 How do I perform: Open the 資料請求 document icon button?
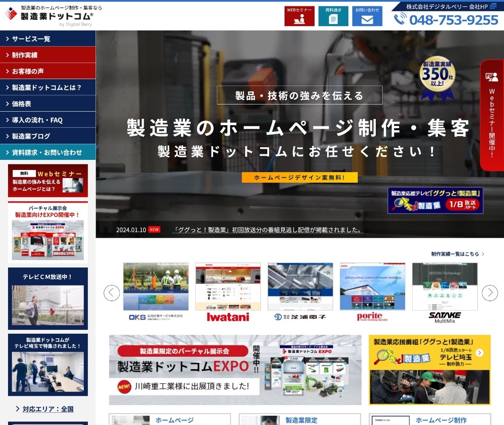pyautogui.click(x=333, y=16)
